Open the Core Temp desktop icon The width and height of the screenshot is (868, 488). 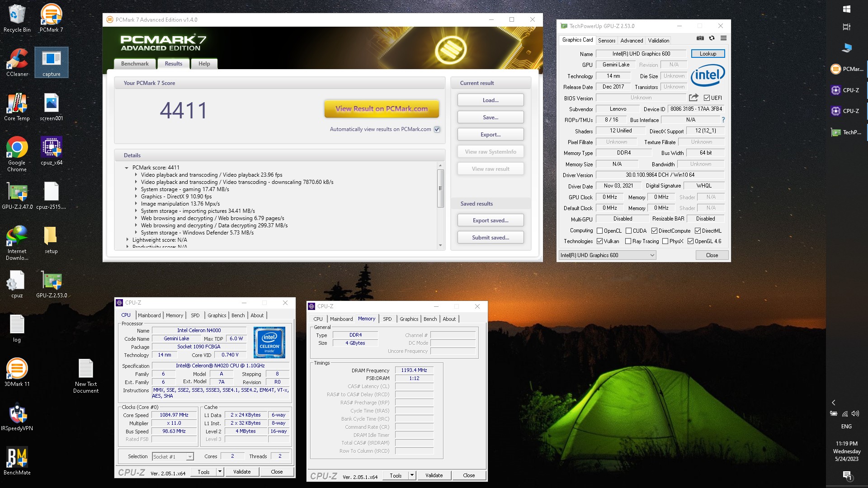click(17, 107)
